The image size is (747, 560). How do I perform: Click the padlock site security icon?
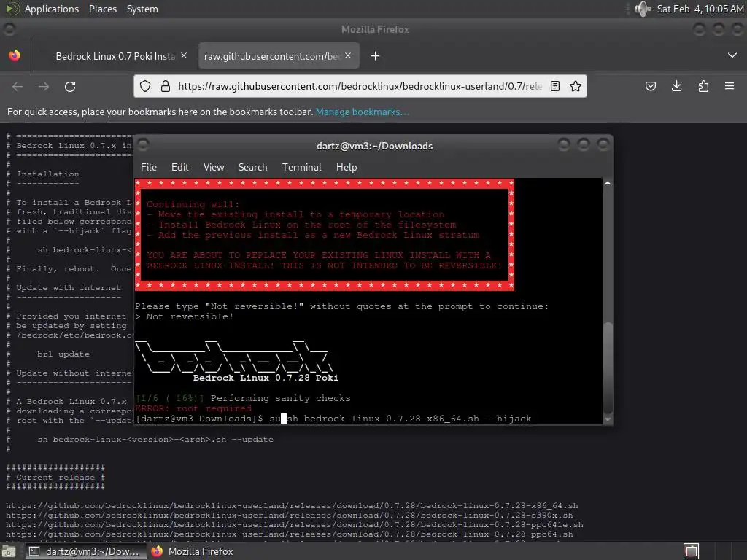(x=166, y=86)
